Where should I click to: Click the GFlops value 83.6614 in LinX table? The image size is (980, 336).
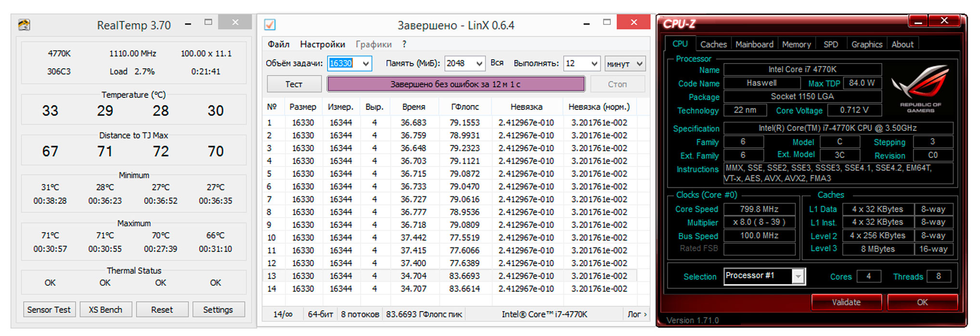tap(464, 289)
